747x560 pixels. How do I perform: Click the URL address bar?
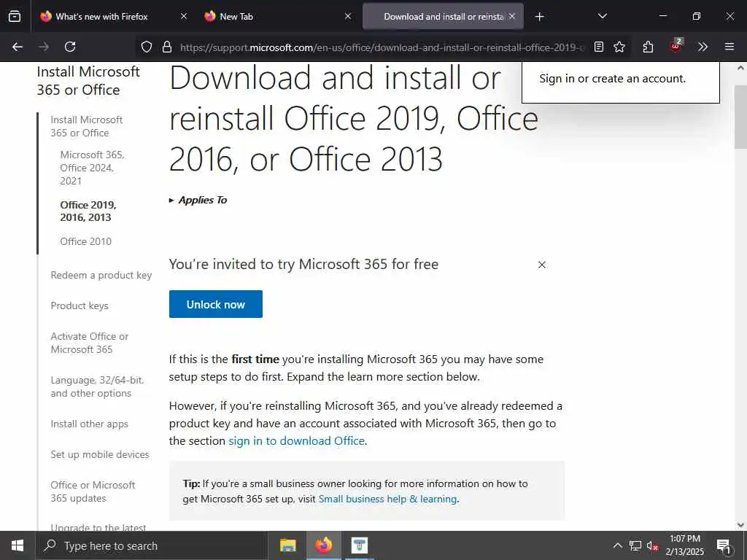[x=381, y=47]
